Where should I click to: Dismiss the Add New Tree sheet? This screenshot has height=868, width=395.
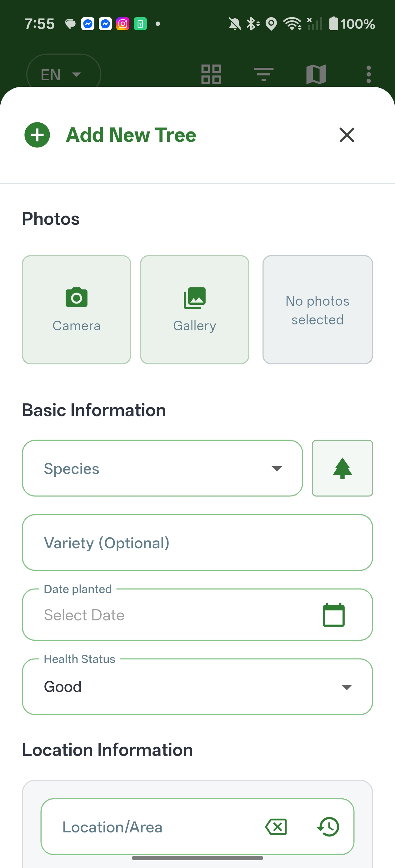pos(347,135)
